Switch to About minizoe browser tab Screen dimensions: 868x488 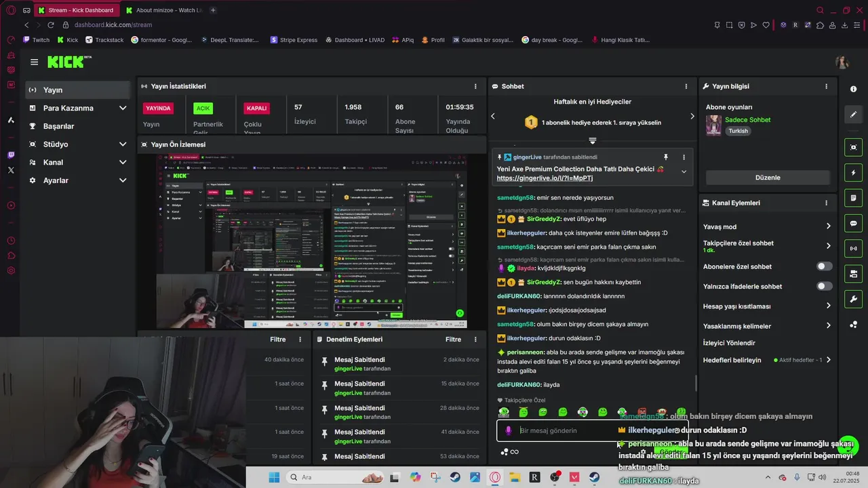point(164,10)
